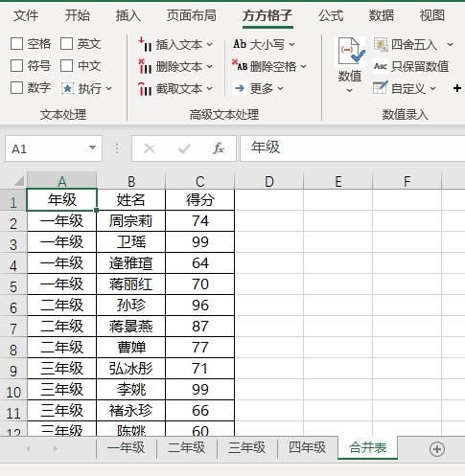The image size is (465, 476).
Task: Open the 二年级 sheet tab
Action: coord(187,447)
